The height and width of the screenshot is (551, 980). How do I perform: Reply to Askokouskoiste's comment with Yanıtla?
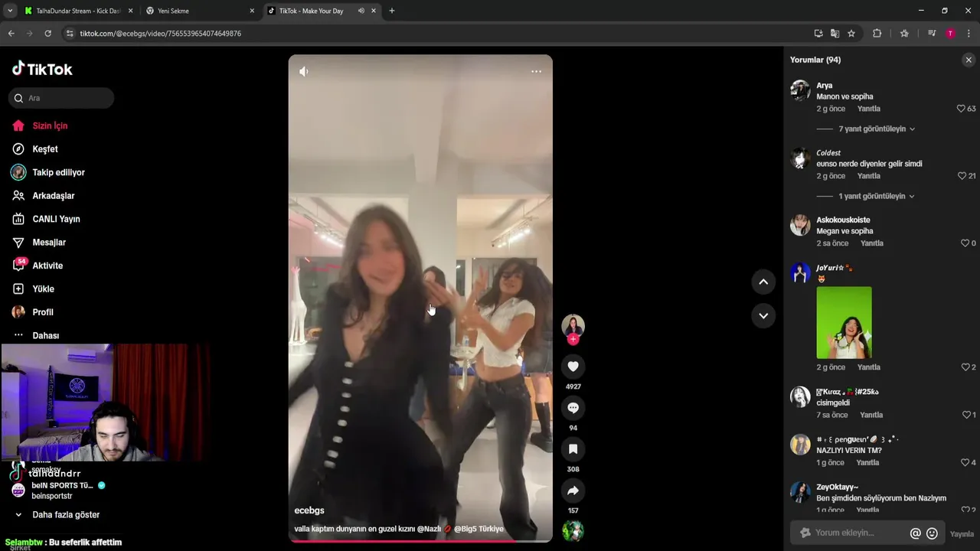871,243
